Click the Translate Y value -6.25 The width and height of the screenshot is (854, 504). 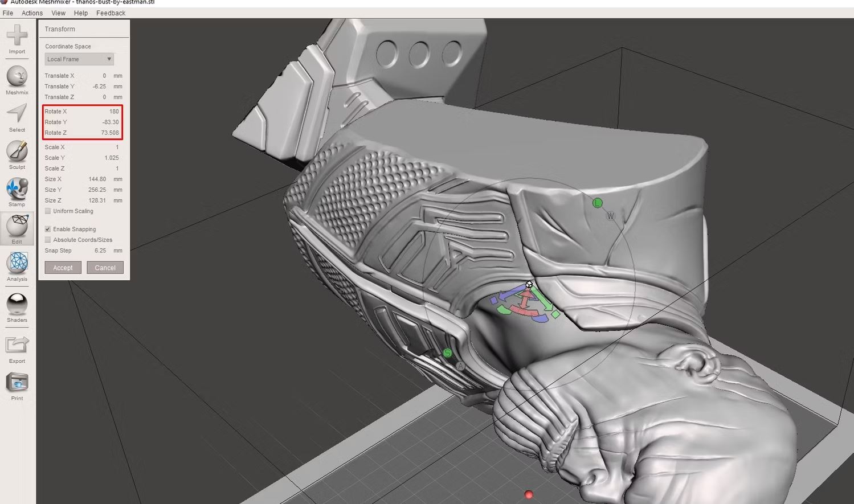click(x=99, y=87)
